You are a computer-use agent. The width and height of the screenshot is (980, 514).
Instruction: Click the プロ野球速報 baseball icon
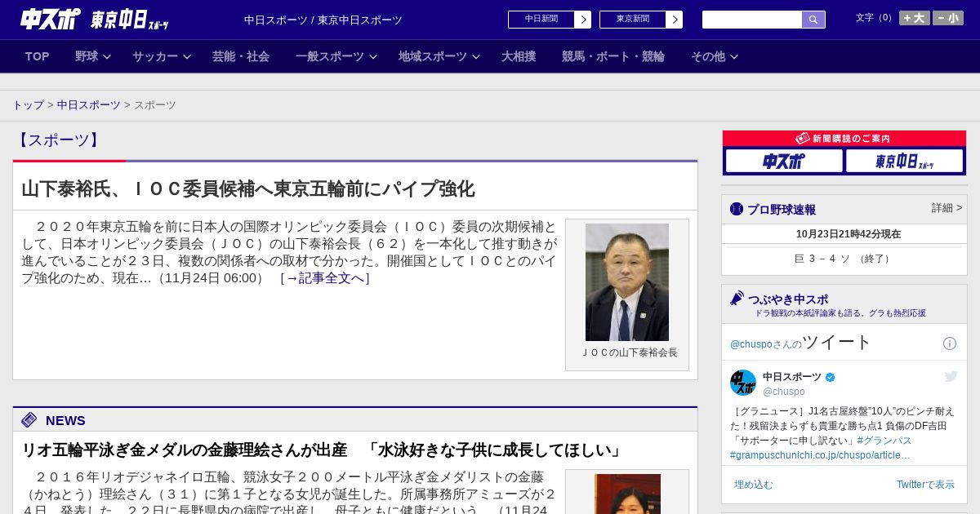[x=737, y=209]
